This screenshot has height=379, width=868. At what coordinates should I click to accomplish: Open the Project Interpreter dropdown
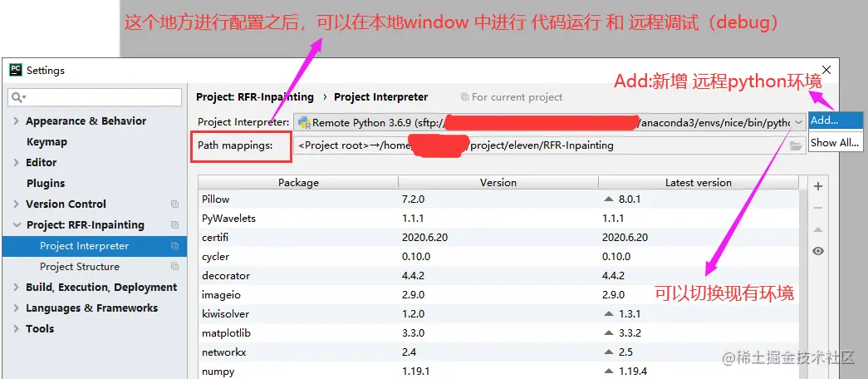799,122
